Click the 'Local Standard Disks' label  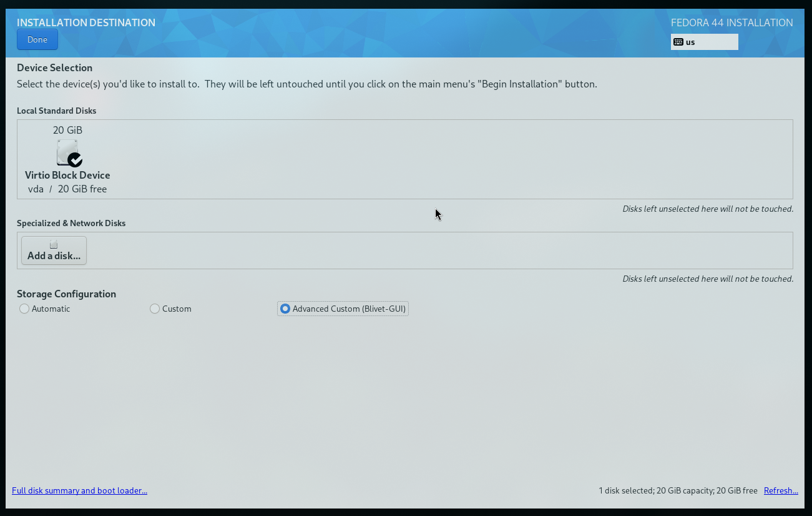coord(56,111)
